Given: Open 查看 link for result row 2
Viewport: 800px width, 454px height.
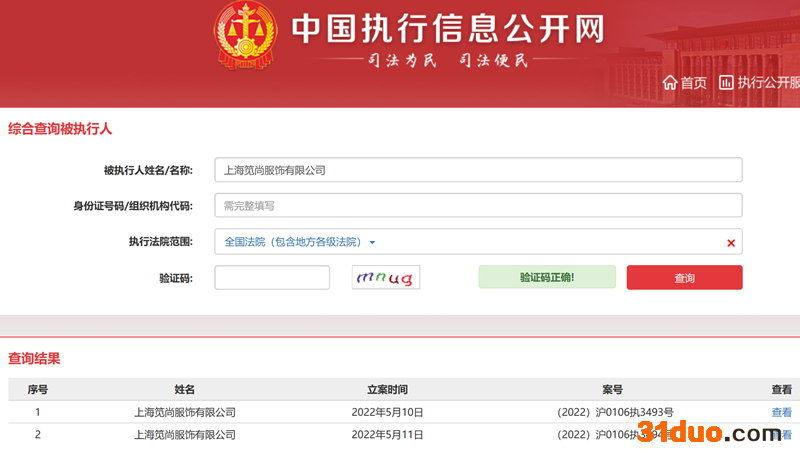Looking at the screenshot, I should point(781,435).
